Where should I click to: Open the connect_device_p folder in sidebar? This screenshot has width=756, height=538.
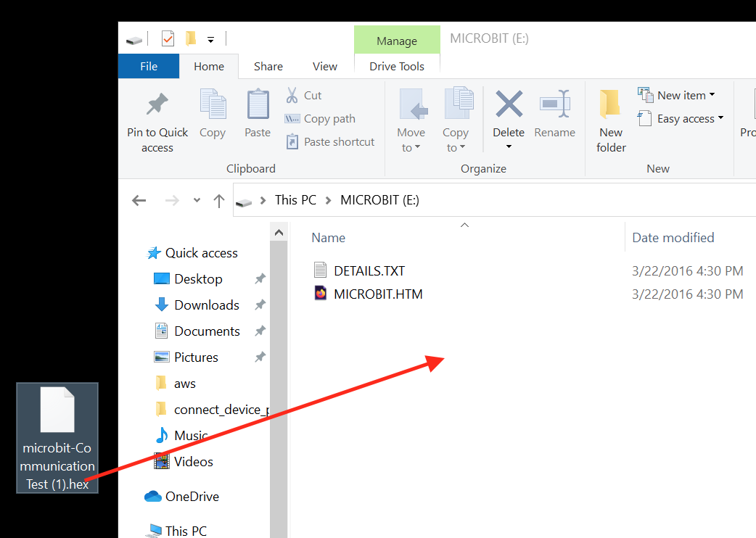coord(221,410)
